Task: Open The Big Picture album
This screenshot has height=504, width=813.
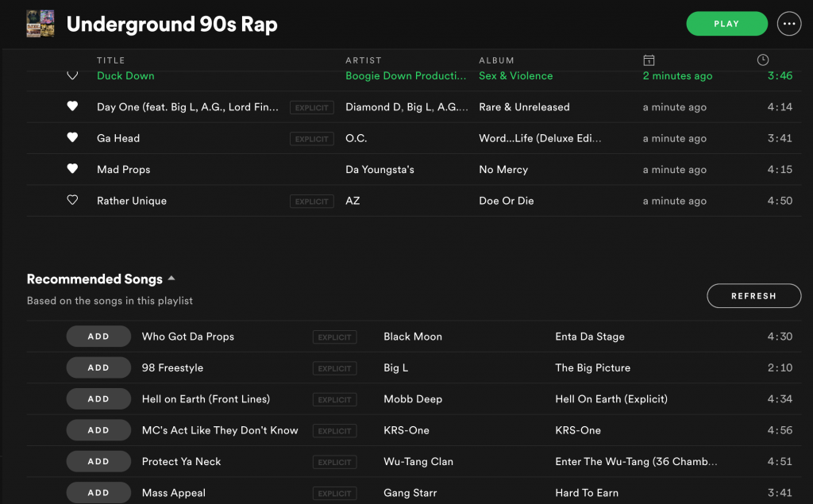Action: [x=592, y=367]
